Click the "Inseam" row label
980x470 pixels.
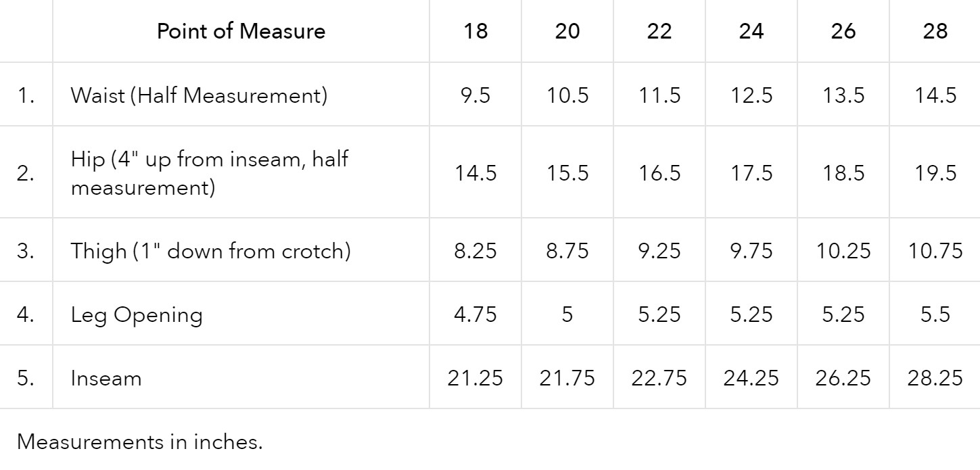(x=106, y=378)
